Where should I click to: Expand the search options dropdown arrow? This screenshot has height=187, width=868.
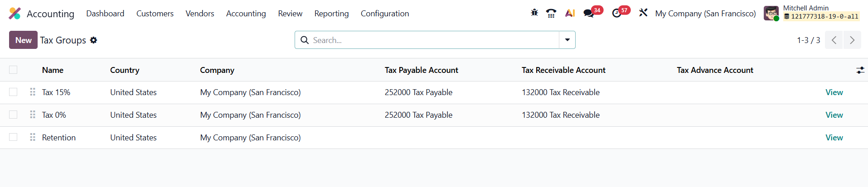pos(567,40)
